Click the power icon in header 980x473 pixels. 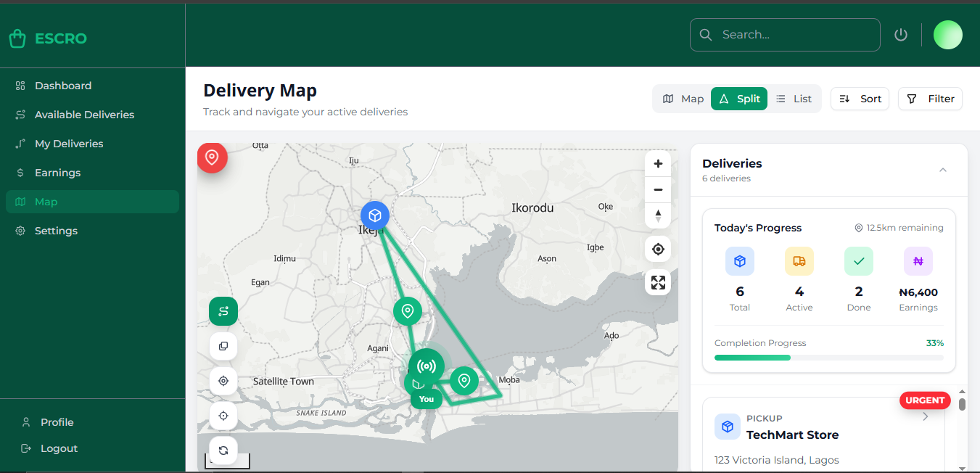click(901, 35)
